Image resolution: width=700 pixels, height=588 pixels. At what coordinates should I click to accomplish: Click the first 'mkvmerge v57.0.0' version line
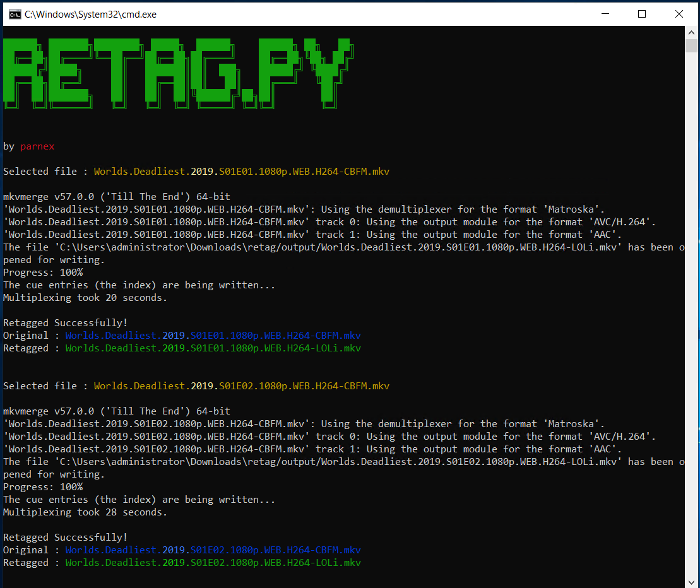(x=117, y=197)
